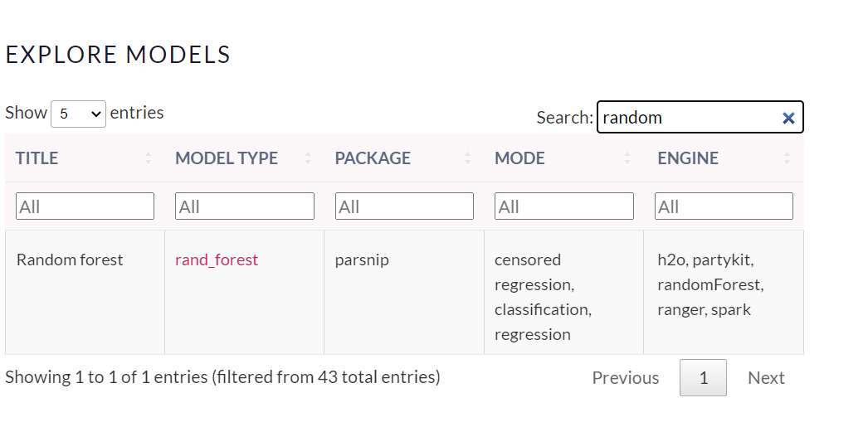Click the Title column filter field

(85, 206)
